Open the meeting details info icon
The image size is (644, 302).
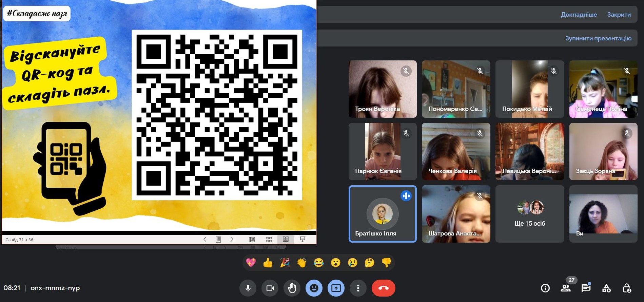(x=545, y=288)
